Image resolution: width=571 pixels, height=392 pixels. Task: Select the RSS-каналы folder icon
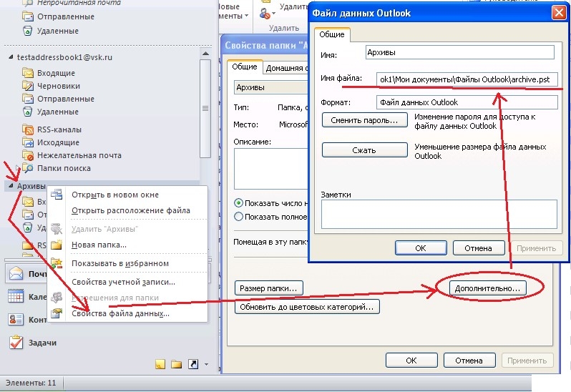pyautogui.click(x=29, y=129)
